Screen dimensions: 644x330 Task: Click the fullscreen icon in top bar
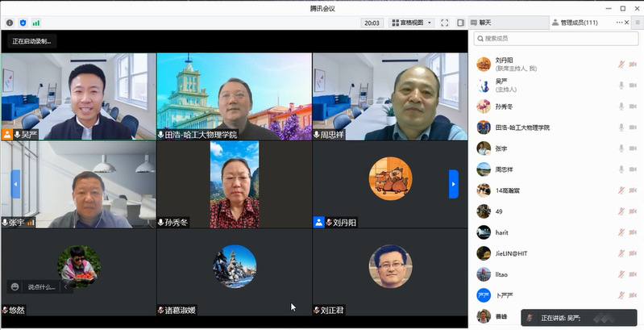click(x=446, y=23)
